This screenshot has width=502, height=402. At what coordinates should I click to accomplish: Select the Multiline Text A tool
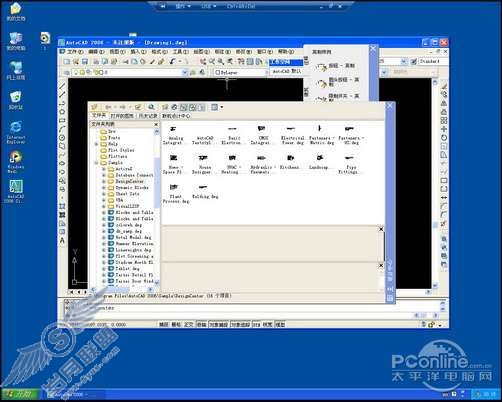tap(62, 240)
